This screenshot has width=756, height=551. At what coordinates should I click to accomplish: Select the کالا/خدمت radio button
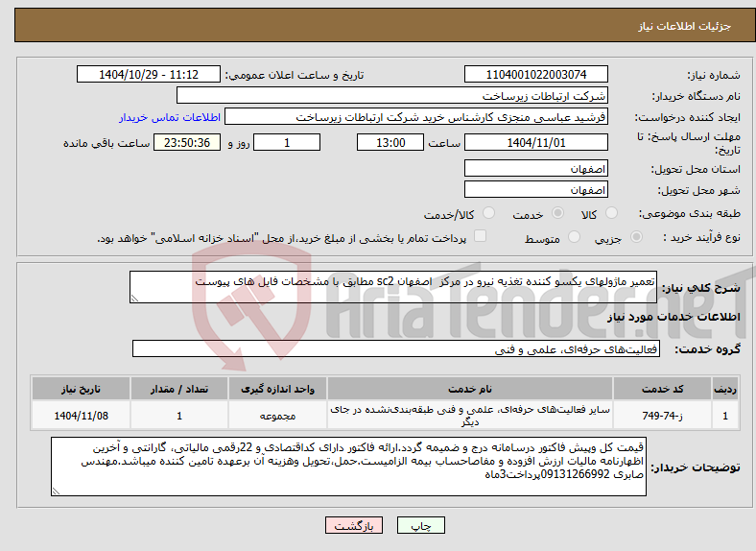pos(489,213)
